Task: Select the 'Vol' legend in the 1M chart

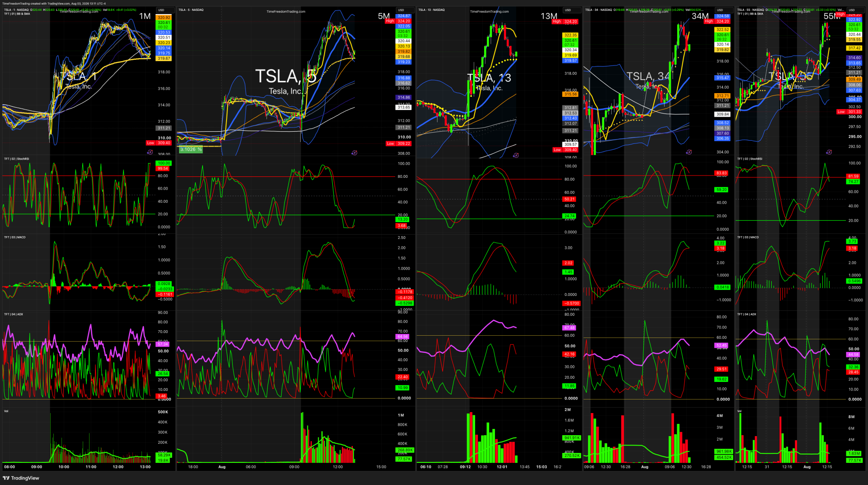Action: pos(6,411)
